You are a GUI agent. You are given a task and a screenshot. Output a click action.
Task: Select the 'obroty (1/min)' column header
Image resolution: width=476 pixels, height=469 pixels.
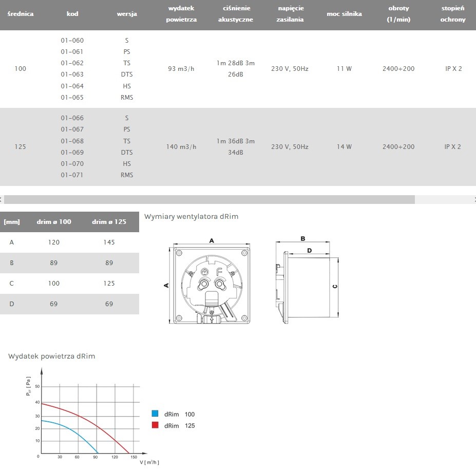click(x=398, y=14)
